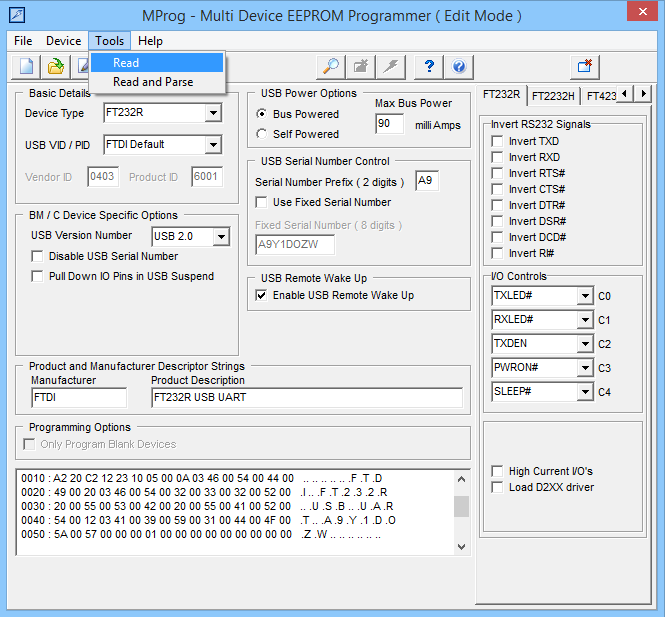Image resolution: width=665 pixels, height=617 pixels.
Task: Click the Tools menu
Action: tap(109, 41)
